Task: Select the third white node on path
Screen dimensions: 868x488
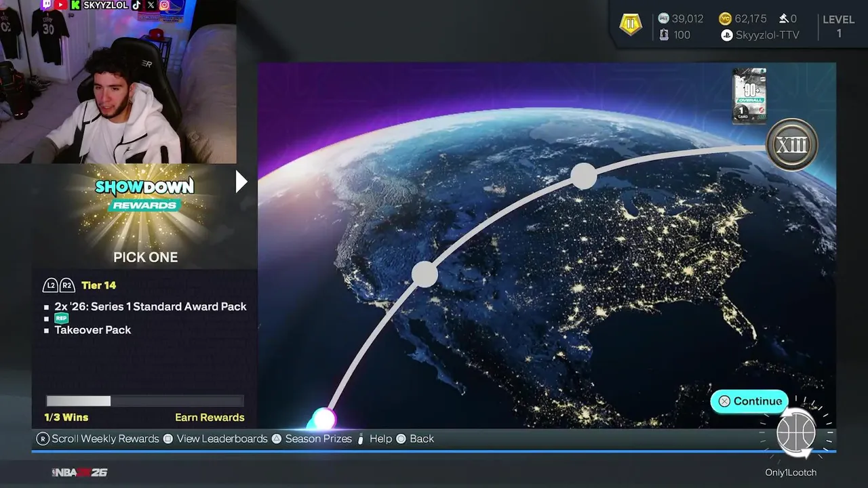Action: pyautogui.click(x=583, y=176)
